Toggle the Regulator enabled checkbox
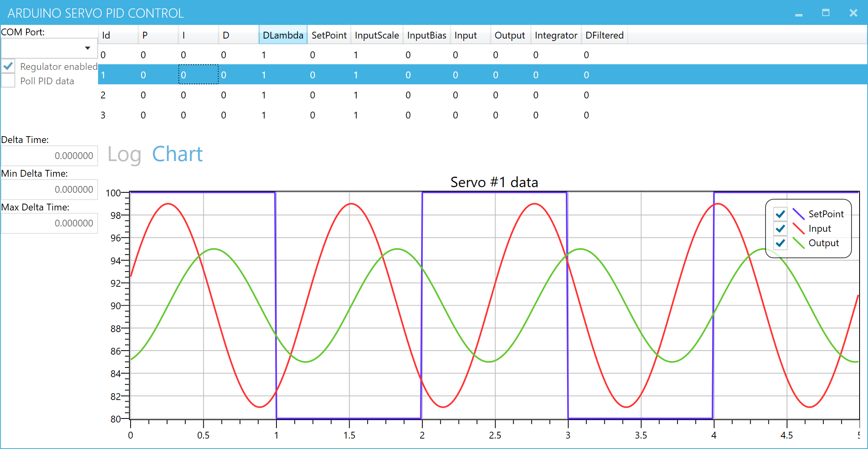Viewport: 868px width, 449px height. click(8, 66)
